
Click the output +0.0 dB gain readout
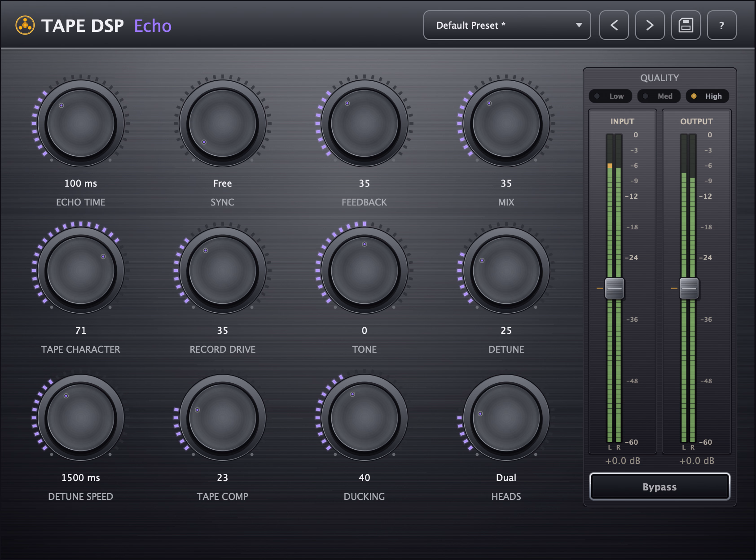click(x=697, y=461)
